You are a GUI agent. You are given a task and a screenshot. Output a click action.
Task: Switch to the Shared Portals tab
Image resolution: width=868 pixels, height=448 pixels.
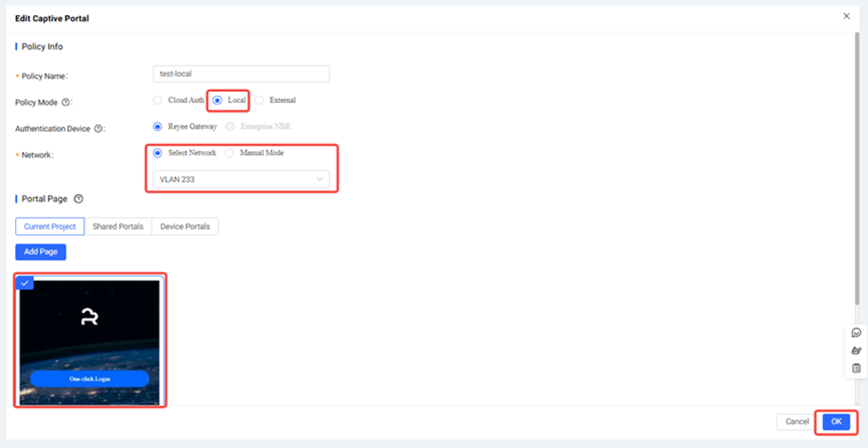[118, 227]
